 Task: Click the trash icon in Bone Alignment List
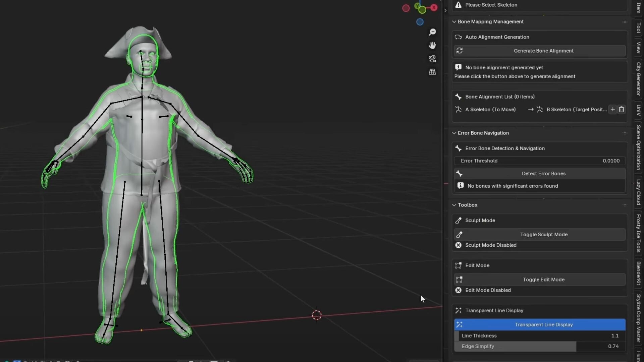coord(622,109)
